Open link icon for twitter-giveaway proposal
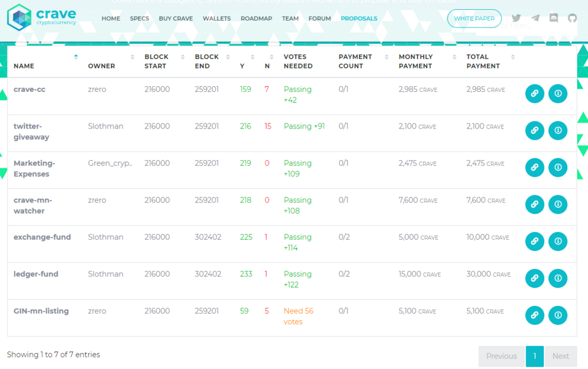 (x=535, y=130)
